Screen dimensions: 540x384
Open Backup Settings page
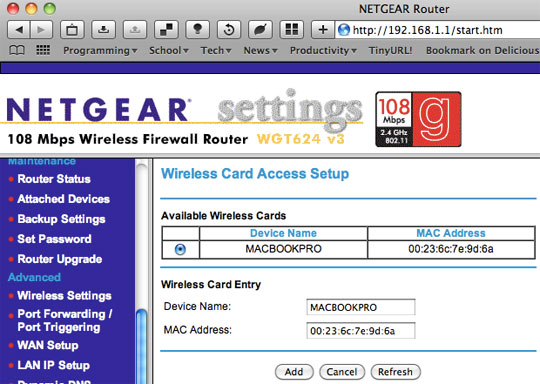point(61,219)
